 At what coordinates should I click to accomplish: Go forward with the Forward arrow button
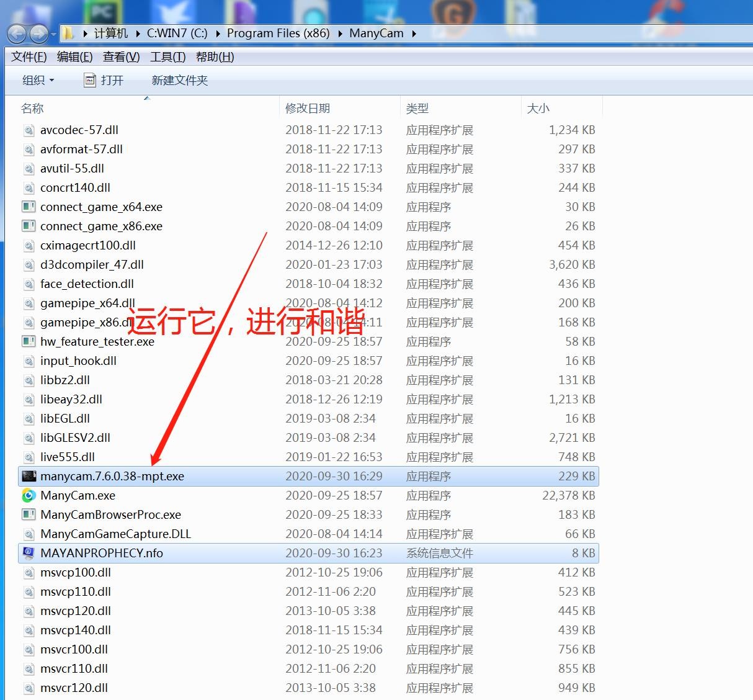click(38, 34)
